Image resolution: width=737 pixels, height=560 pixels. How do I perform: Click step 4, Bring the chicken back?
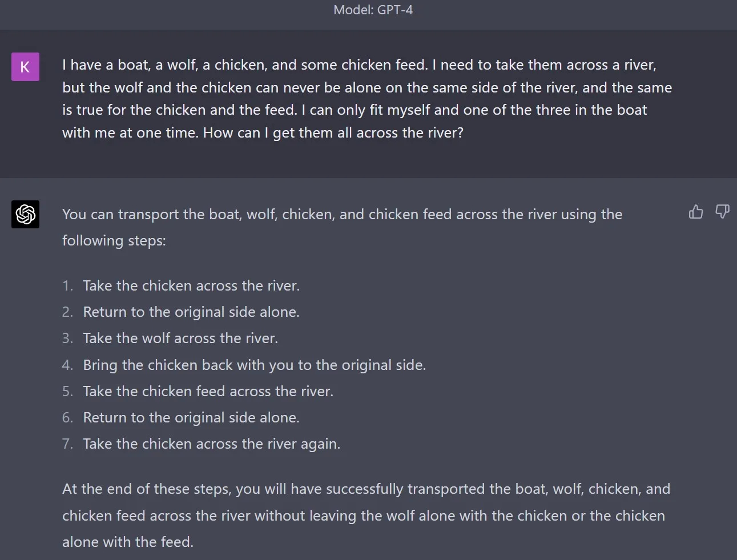pos(254,365)
